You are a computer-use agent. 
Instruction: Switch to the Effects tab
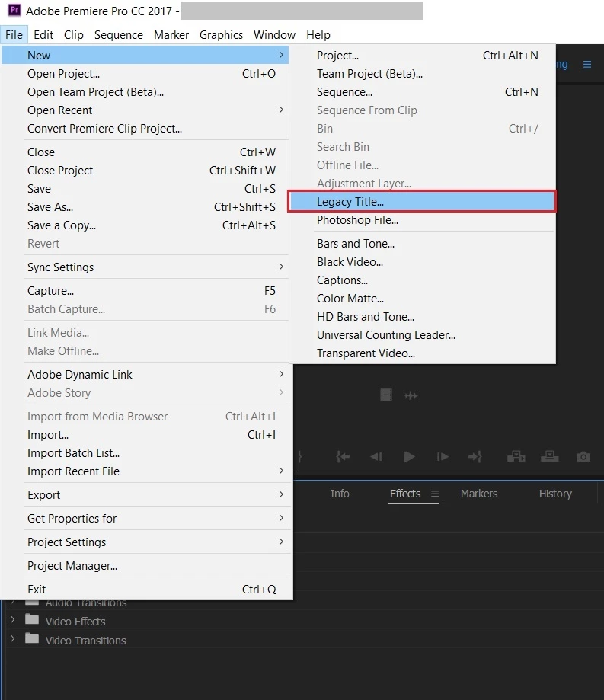[x=405, y=494]
